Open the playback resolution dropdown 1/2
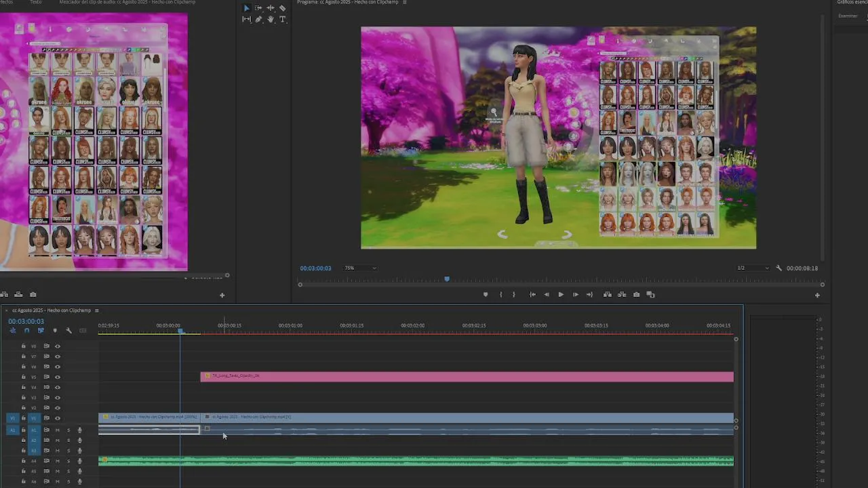This screenshot has height=488, width=868. [x=753, y=268]
